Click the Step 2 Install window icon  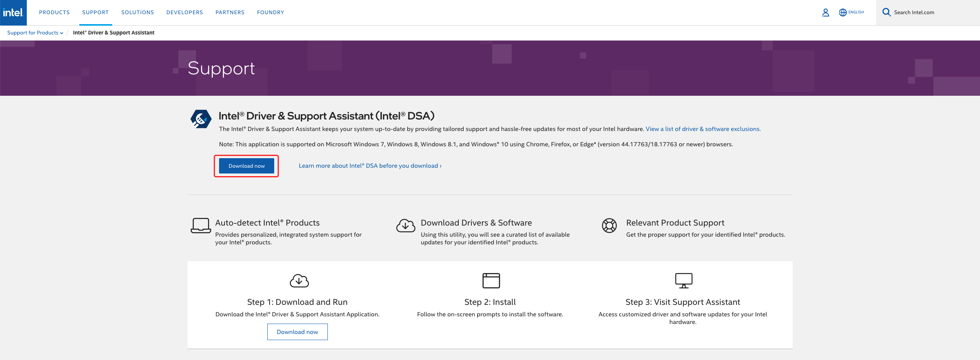pyautogui.click(x=491, y=281)
